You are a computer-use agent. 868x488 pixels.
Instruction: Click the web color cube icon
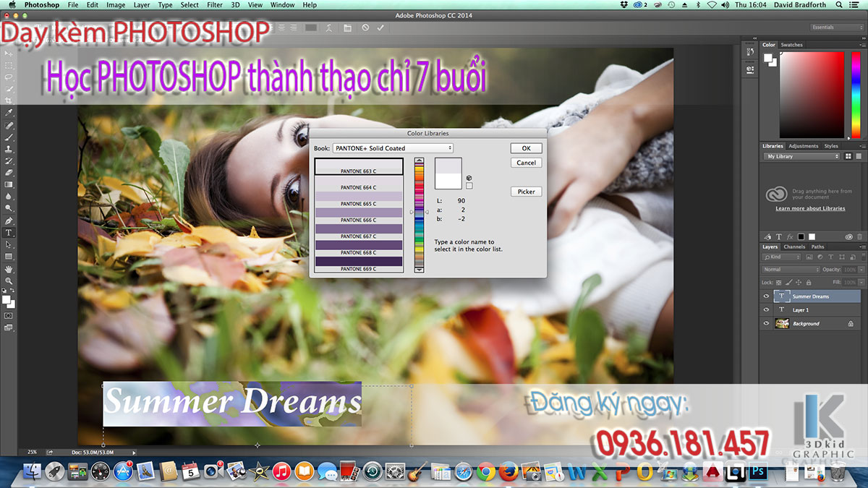[469, 177]
